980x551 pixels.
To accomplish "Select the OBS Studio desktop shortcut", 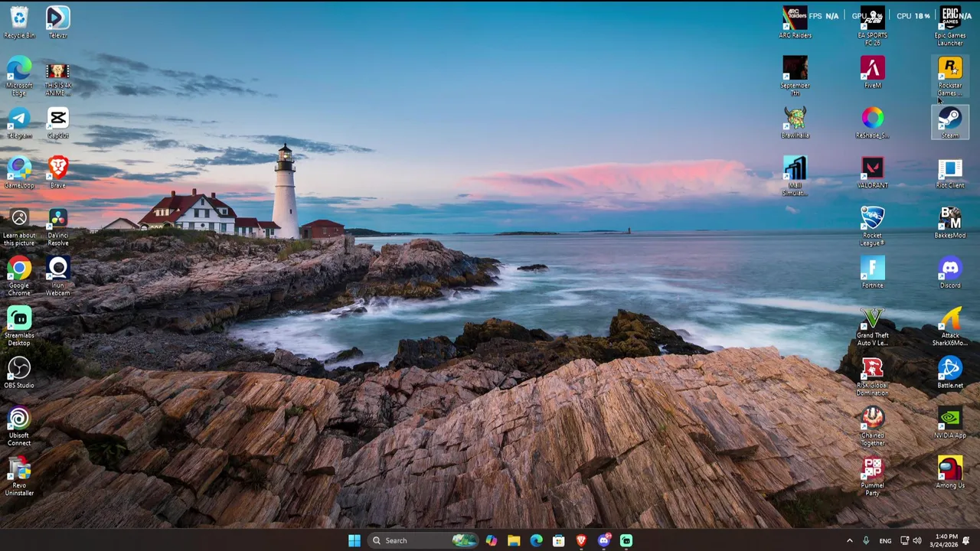I will 19,373.
